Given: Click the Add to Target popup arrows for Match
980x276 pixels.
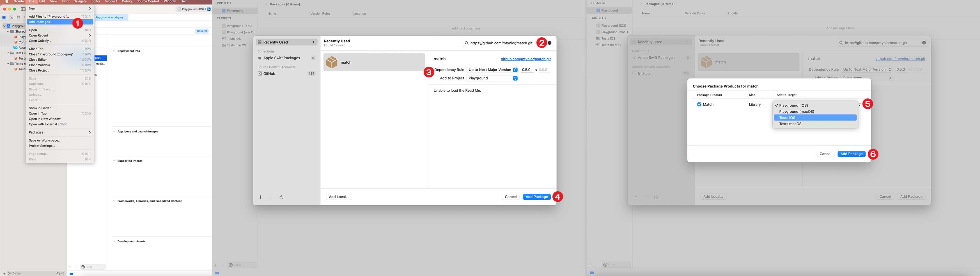Looking at the screenshot, I should click(859, 105).
